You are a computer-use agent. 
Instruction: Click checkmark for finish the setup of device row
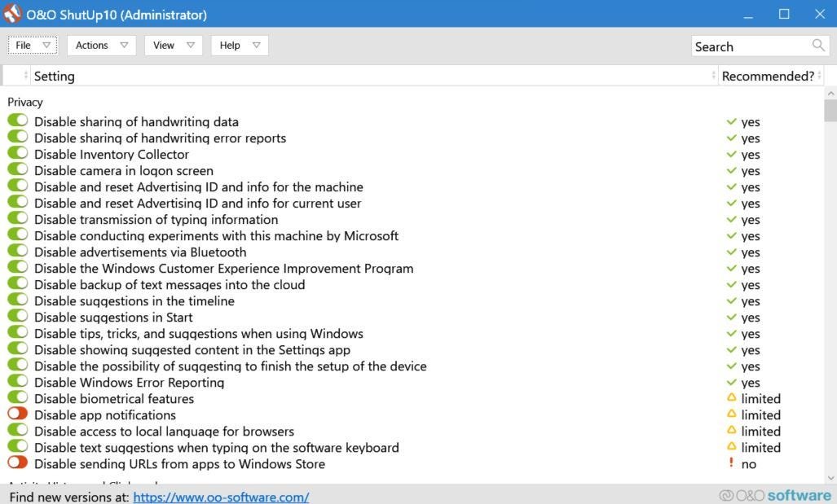pos(731,366)
